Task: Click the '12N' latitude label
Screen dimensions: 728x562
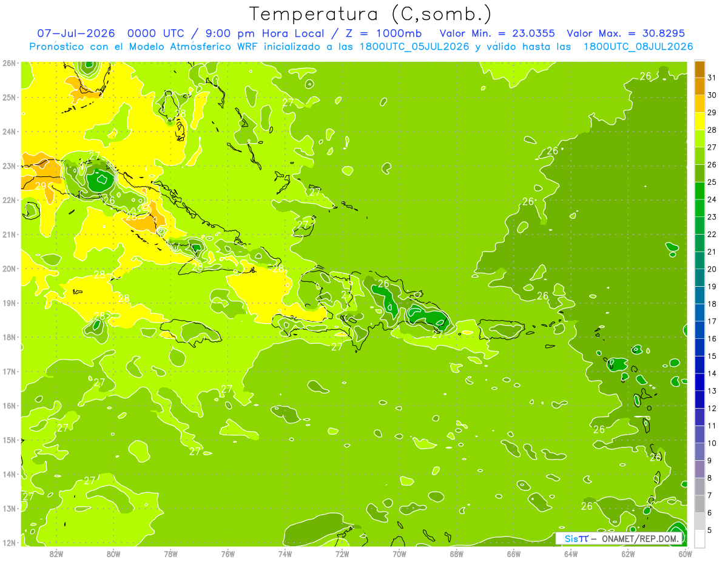Action: click(x=9, y=543)
